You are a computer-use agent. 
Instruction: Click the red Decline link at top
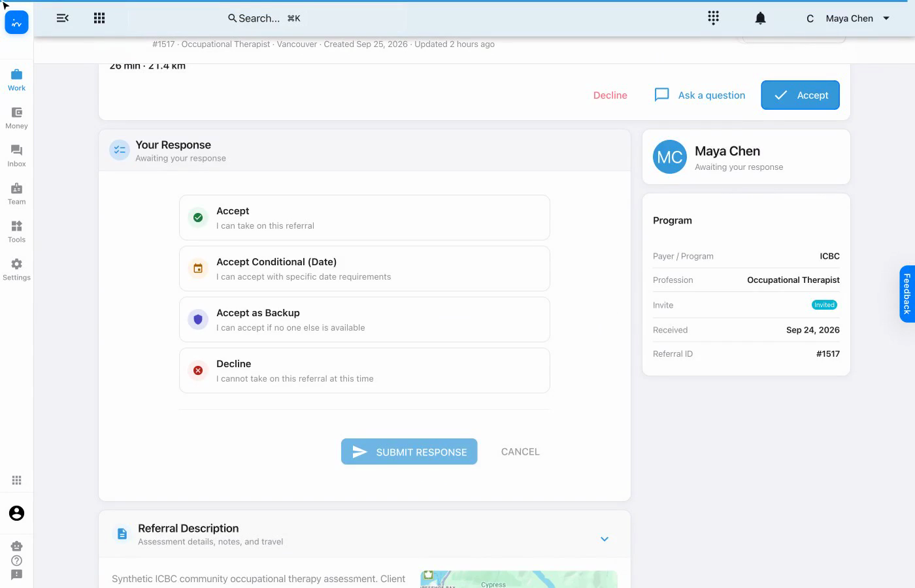tap(610, 95)
